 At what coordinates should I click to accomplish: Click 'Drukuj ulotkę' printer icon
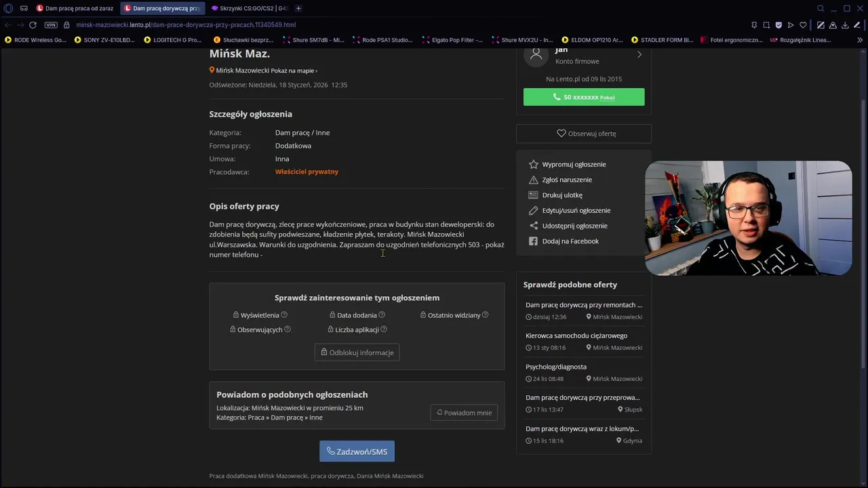(x=534, y=195)
